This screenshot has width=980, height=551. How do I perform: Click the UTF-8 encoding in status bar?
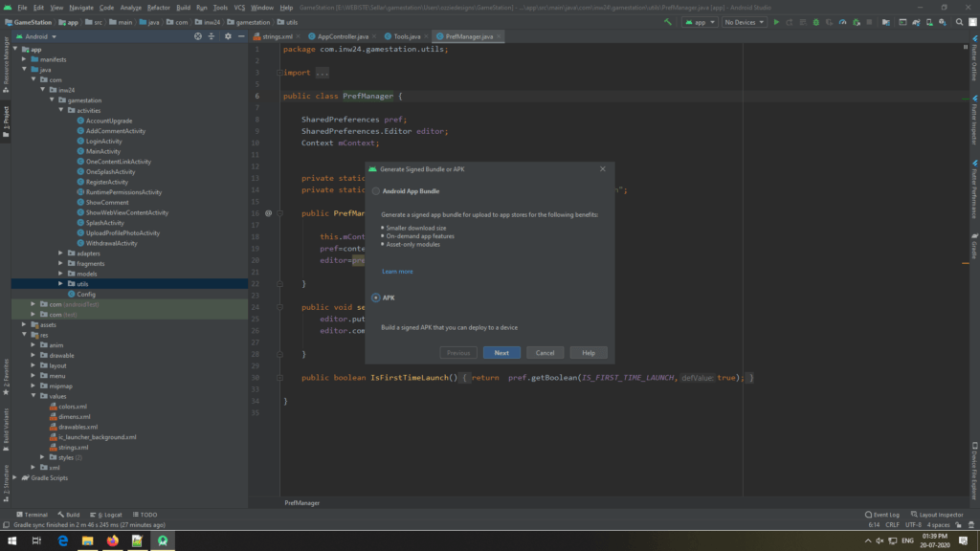[913, 525]
